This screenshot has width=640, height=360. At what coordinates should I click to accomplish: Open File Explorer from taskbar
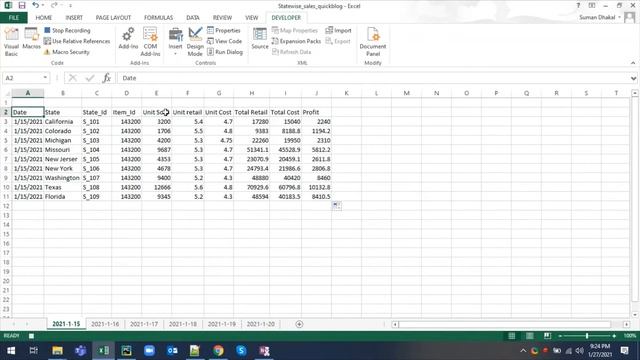58,351
